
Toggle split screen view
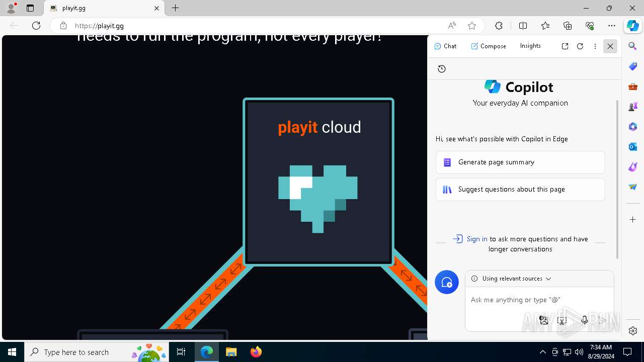pyautogui.click(x=523, y=26)
